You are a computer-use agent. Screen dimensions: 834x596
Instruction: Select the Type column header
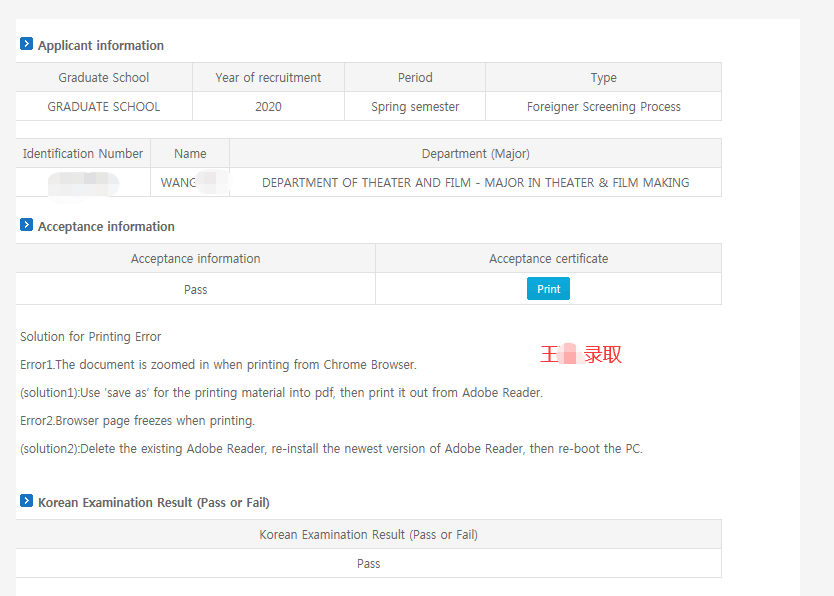[603, 77]
